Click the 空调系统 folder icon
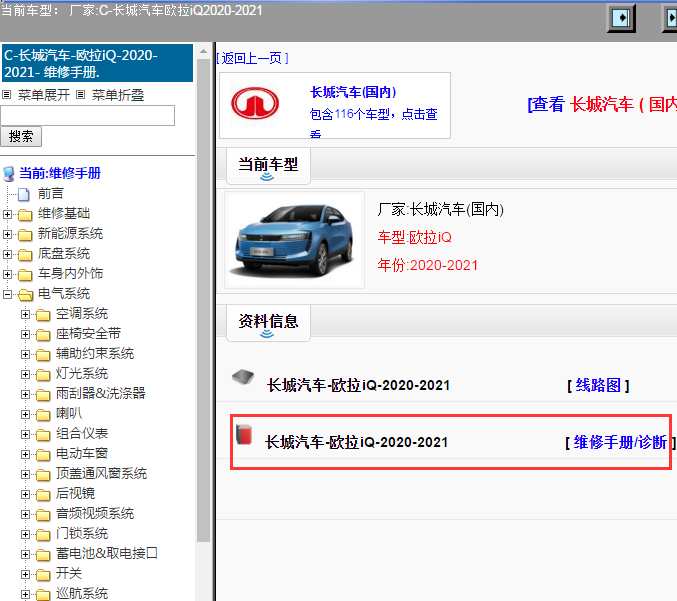Viewport: 677px width, 601px height. coord(43,314)
